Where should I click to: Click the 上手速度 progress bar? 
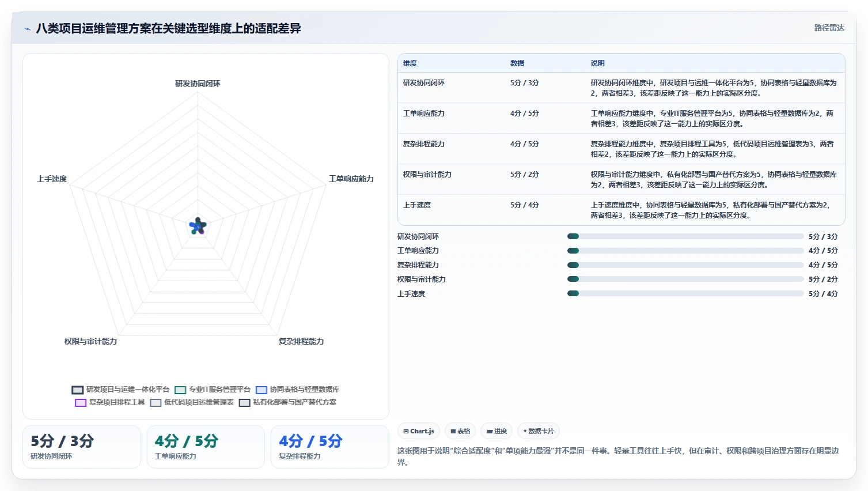point(685,293)
